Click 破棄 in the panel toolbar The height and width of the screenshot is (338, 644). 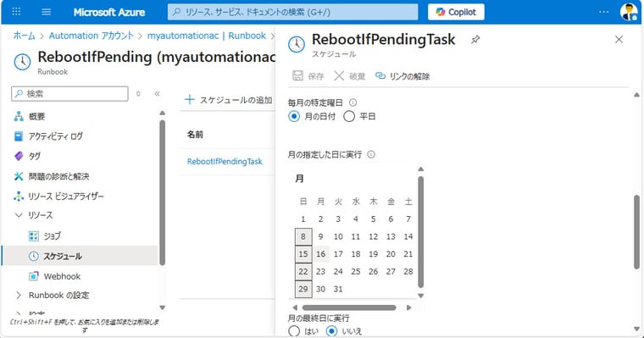tap(349, 76)
